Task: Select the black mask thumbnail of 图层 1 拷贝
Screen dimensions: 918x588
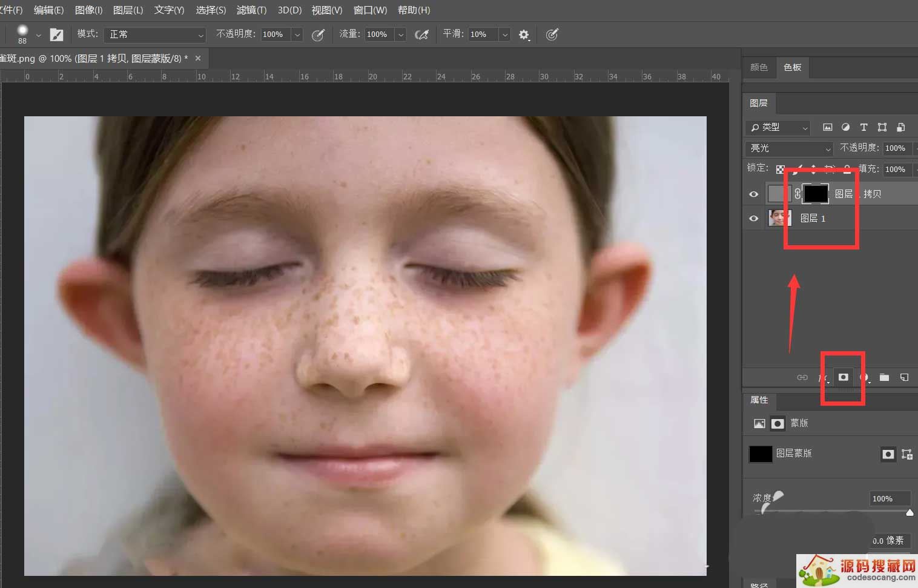Action: (x=816, y=194)
